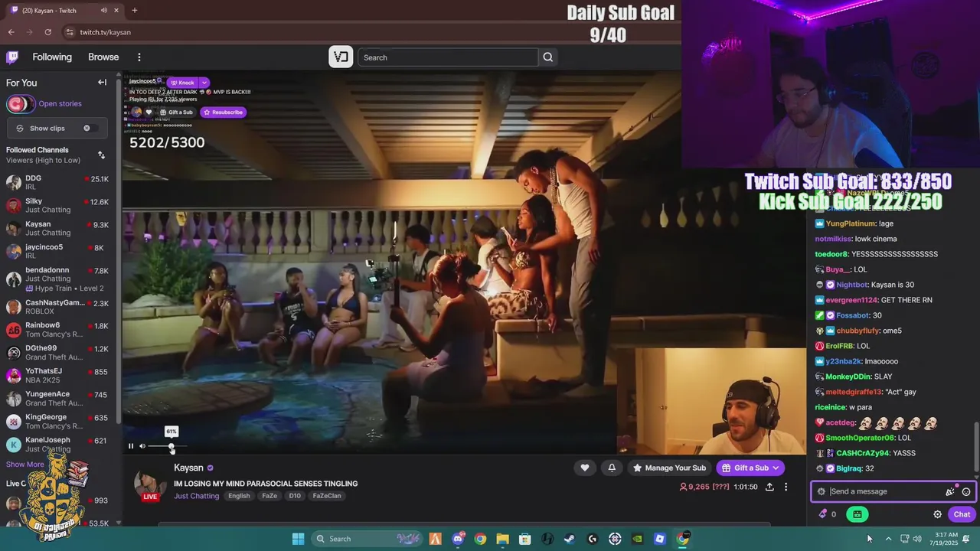This screenshot has height=551, width=980.
Task: Click Open stories link
Action: (60, 104)
